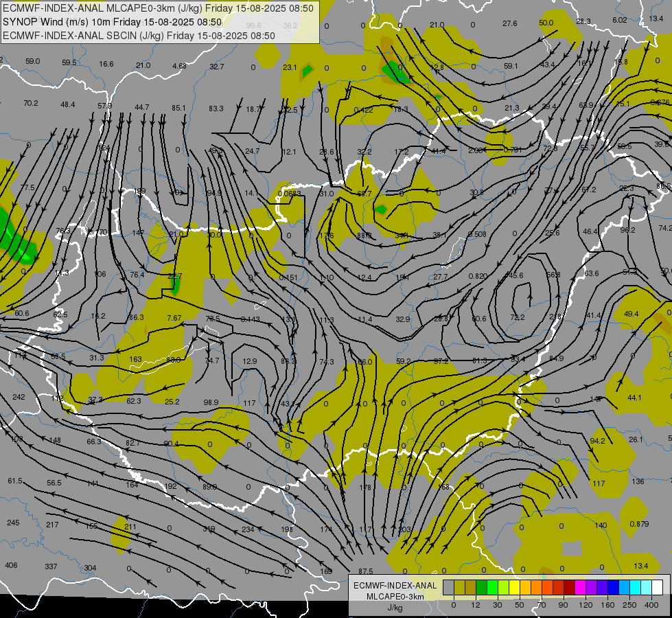This screenshot has width=672, height=618.
Task: Click the map value 32.7
Action: coord(217,67)
